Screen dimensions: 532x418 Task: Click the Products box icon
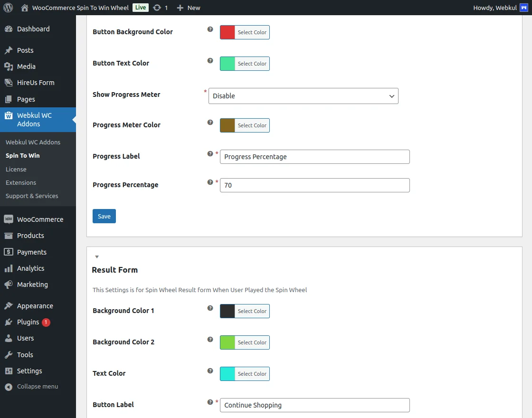pos(9,236)
